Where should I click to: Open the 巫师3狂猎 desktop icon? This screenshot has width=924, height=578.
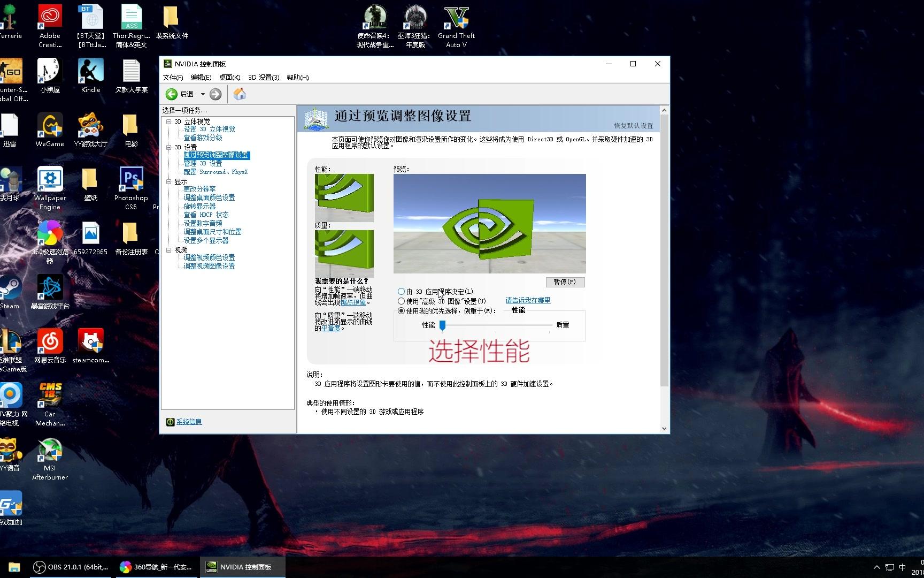tap(415, 27)
